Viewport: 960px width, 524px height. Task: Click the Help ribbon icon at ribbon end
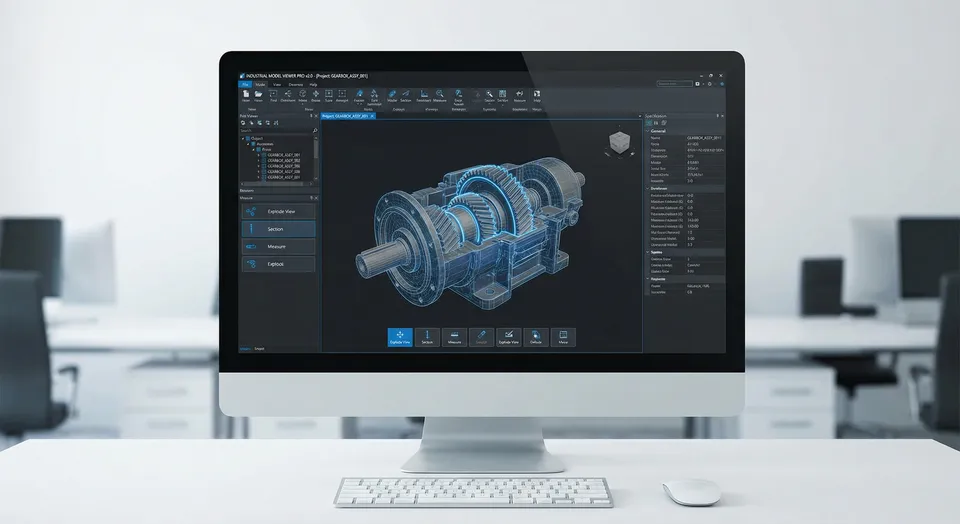pyautogui.click(x=537, y=94)
